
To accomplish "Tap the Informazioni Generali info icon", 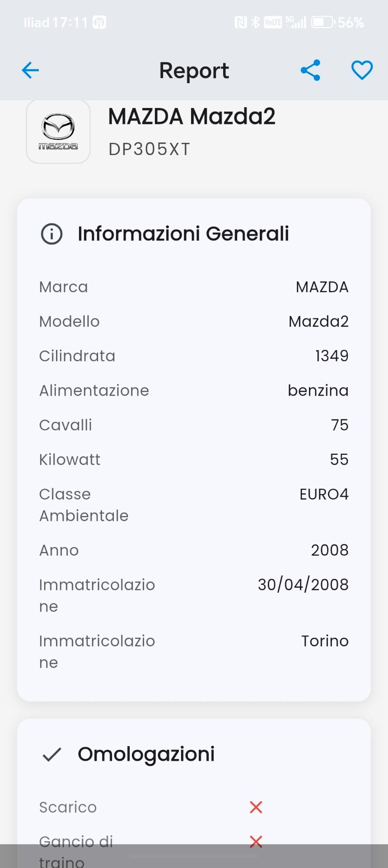I will click(52, 234).
